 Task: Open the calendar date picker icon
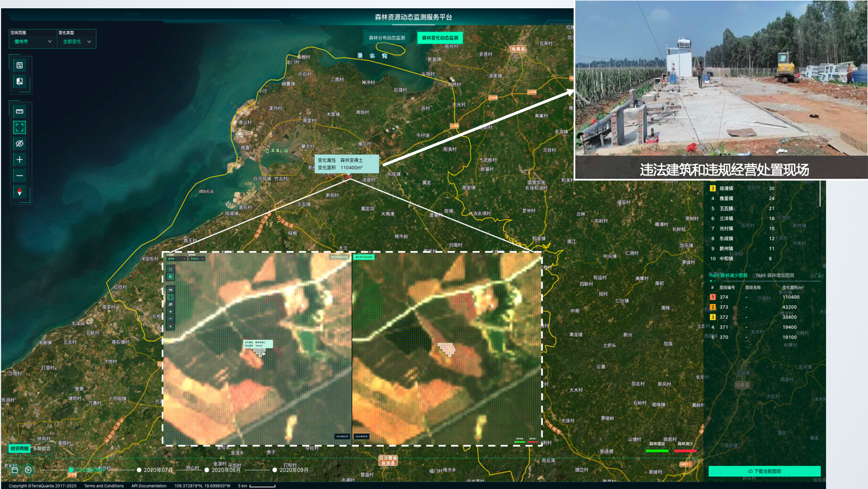(15, 470)
